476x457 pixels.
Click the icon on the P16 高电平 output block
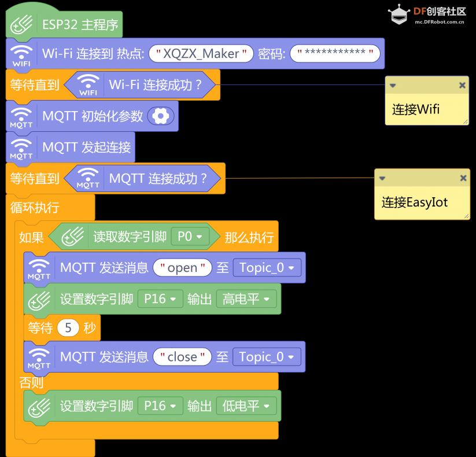pyautogui.click(x=39, y=300)
